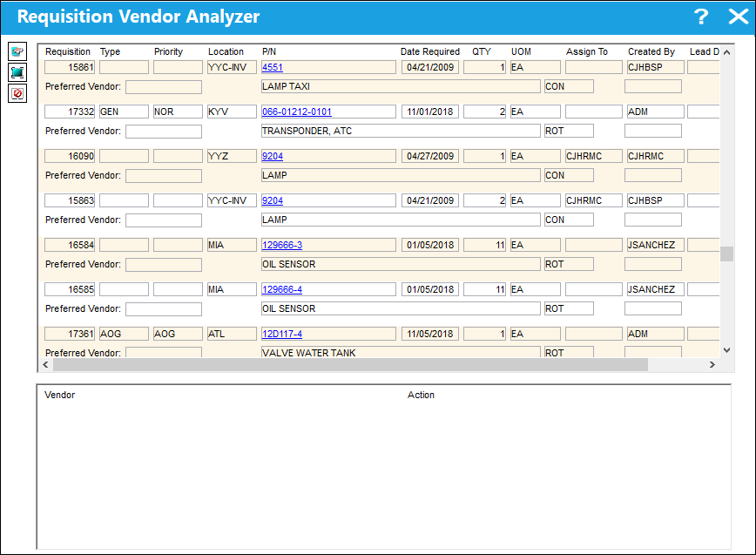
Task: Click the red prohibited-circle icon
Action: coord(17,93)
